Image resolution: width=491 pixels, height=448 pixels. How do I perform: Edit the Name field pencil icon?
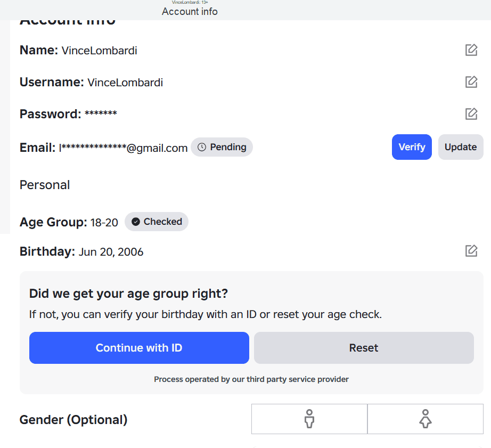coord(471,50)
